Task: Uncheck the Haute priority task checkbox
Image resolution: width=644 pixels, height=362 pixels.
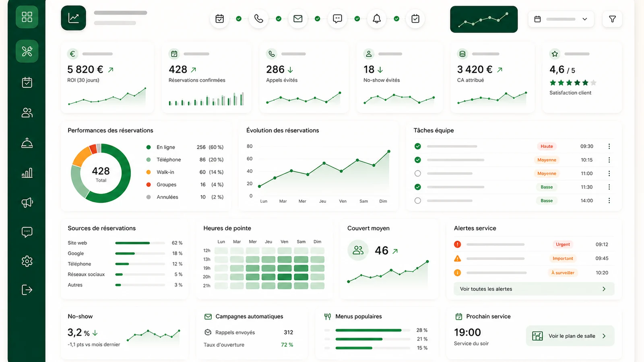Action: click(418, 146)
